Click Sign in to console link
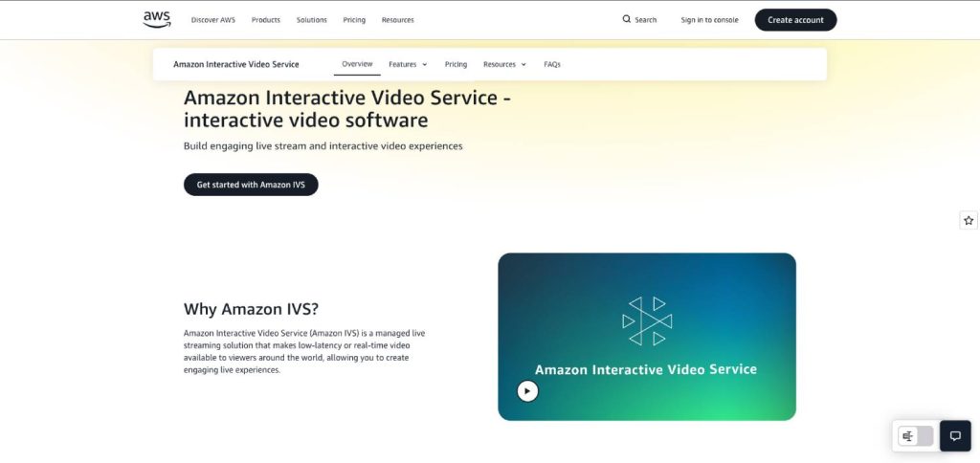This screenshot has height=463, width=980. (x=709, y=20)
